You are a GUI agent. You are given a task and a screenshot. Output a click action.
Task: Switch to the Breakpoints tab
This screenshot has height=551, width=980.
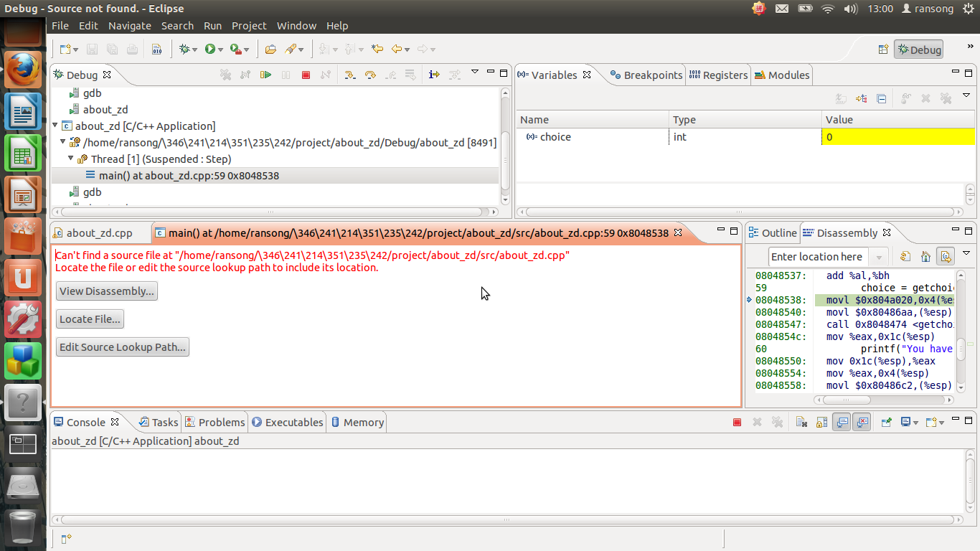(x=646, y=75)
